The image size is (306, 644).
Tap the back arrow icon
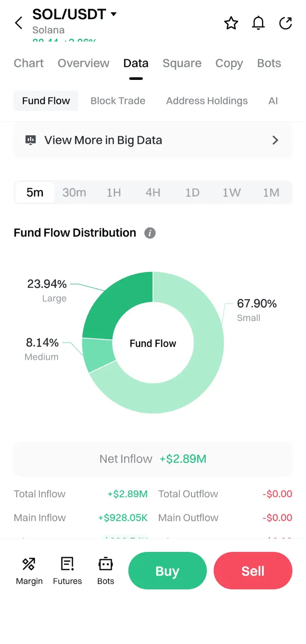[19, 23]
